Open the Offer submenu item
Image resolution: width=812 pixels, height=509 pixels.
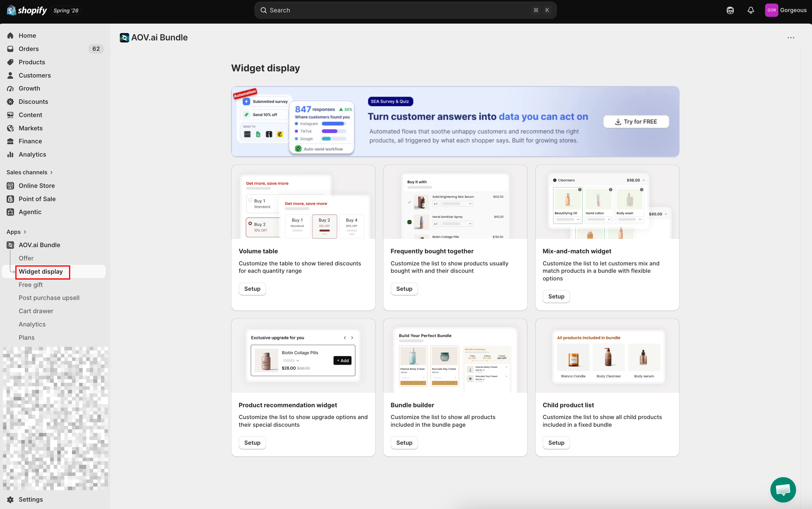coord(26,258)
